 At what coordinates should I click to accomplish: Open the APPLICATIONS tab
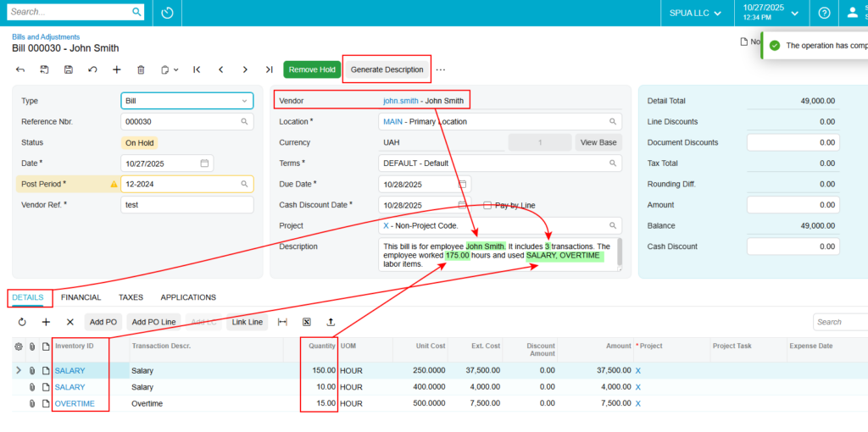tap(188, 297)
